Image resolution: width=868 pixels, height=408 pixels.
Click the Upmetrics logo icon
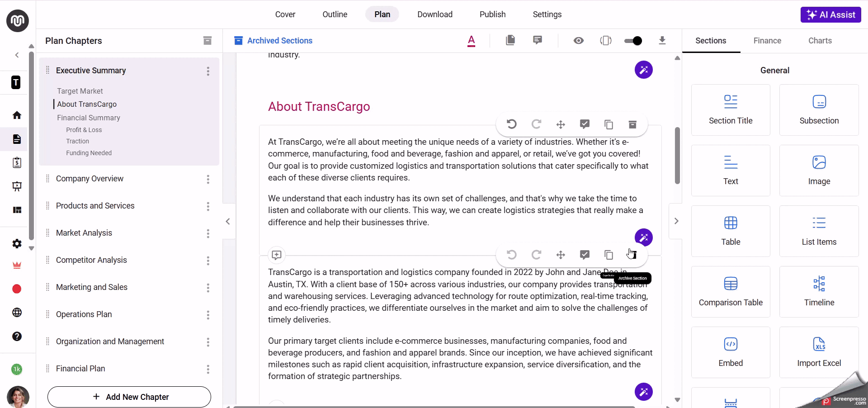pyautogui.click(x=18, y=21)
